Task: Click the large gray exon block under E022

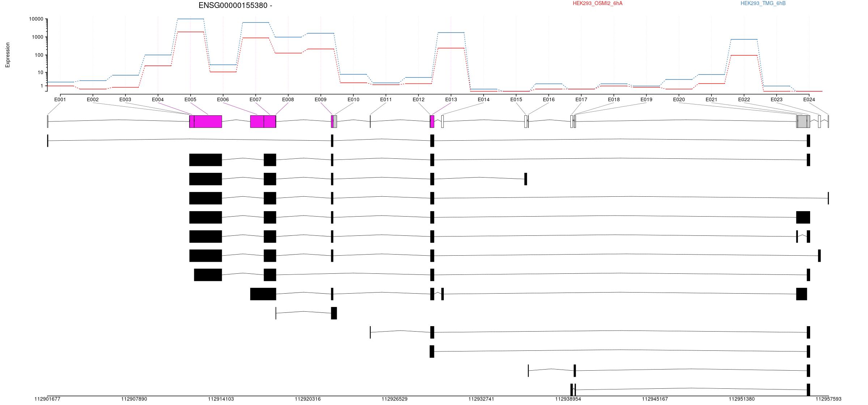Action: [802, 121]
